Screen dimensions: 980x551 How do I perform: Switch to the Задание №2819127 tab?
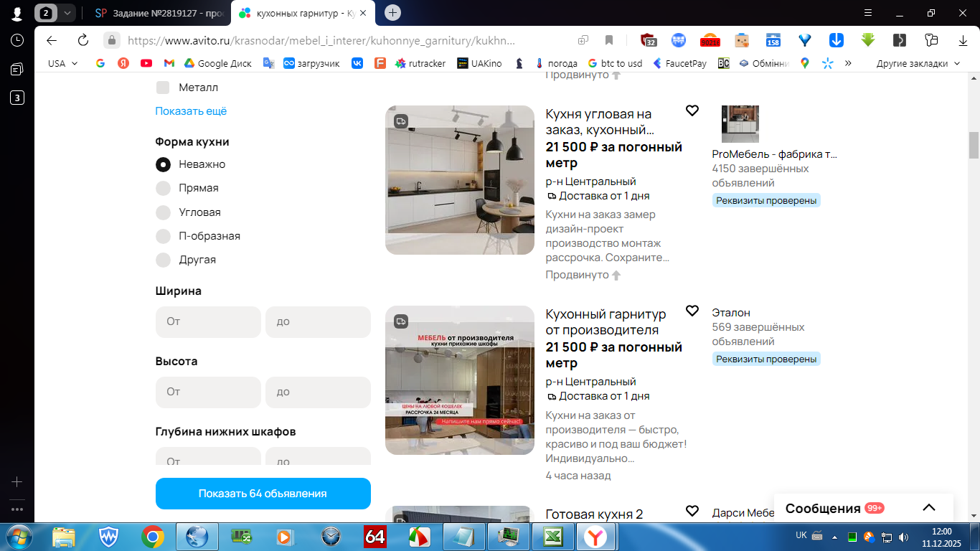point(158,13)
